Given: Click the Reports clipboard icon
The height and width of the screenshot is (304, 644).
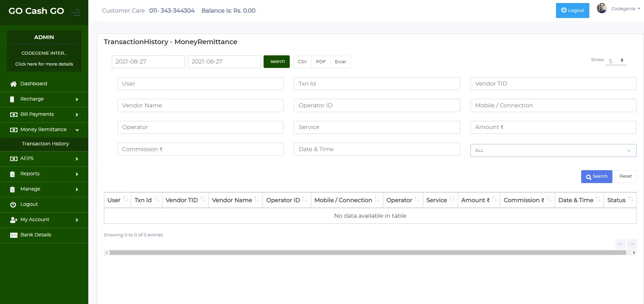Looking at the screenshot, I should click(13, 174).
